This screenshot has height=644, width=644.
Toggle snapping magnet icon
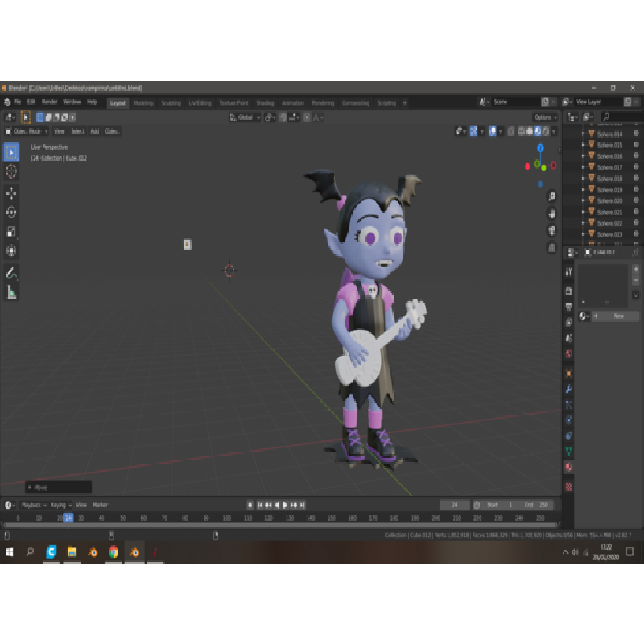point(283,118)
